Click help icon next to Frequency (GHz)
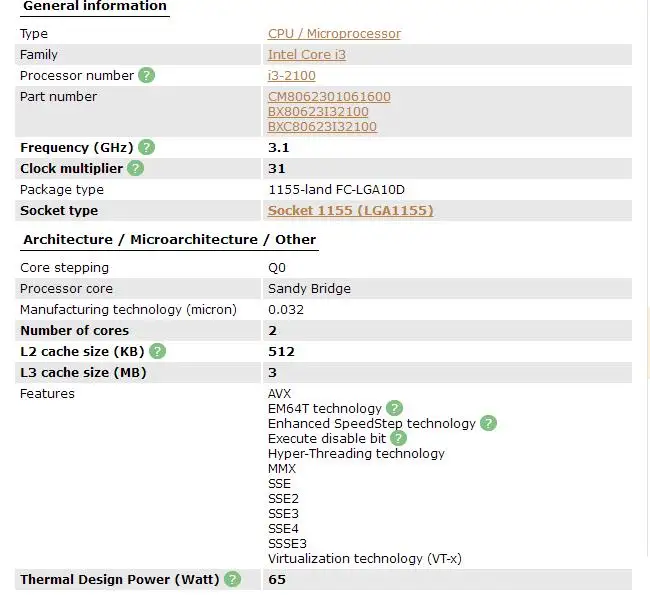 pos(147,147)
